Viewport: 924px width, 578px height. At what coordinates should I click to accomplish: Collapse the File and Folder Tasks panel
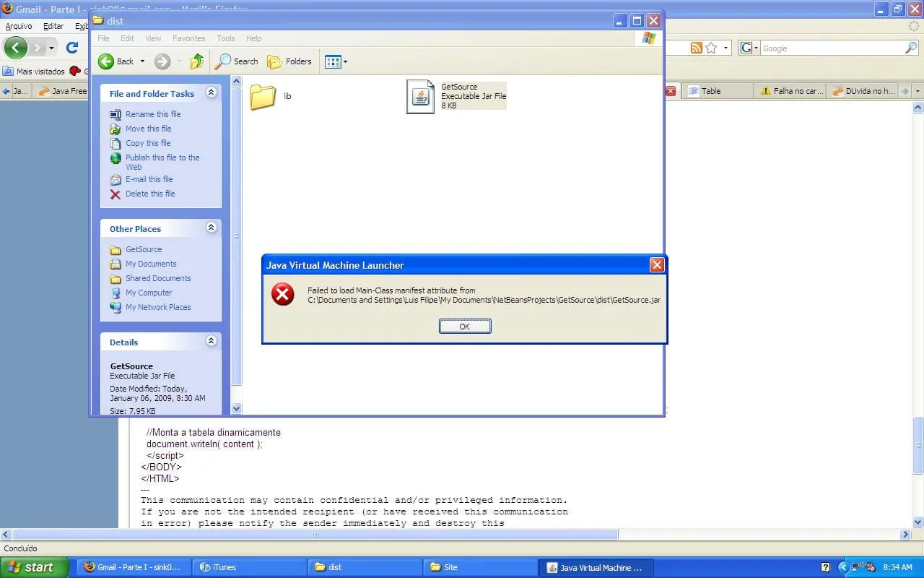[211, 92]
